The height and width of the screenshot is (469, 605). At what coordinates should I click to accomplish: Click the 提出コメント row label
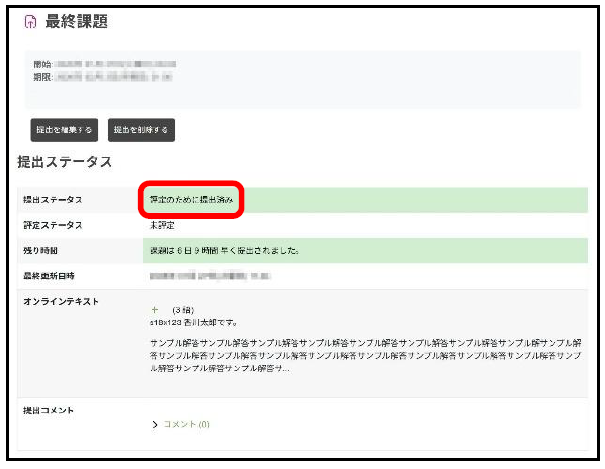tap(48, 411)
